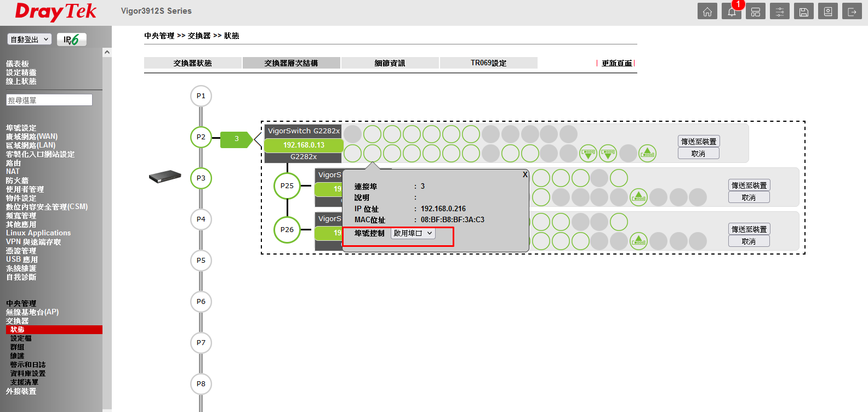Click 傳送至裝置 button for VigorSwitch G2282x

pos(699,142)
